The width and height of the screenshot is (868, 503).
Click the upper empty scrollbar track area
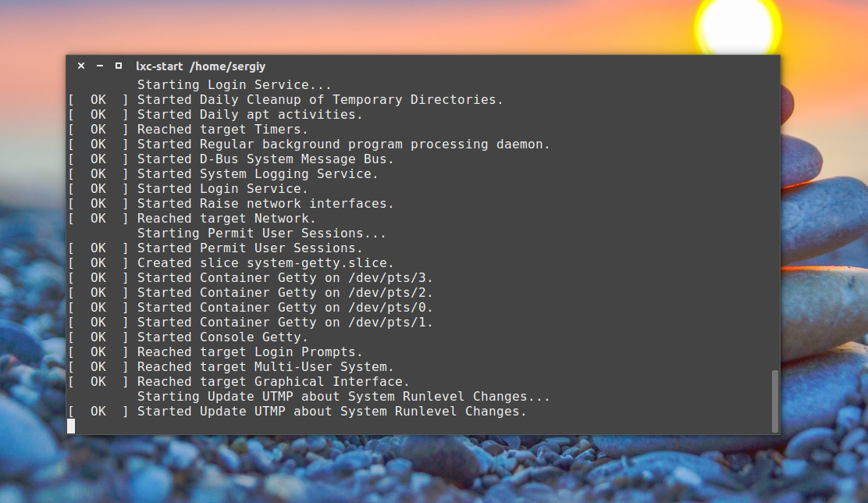point(774,219)
